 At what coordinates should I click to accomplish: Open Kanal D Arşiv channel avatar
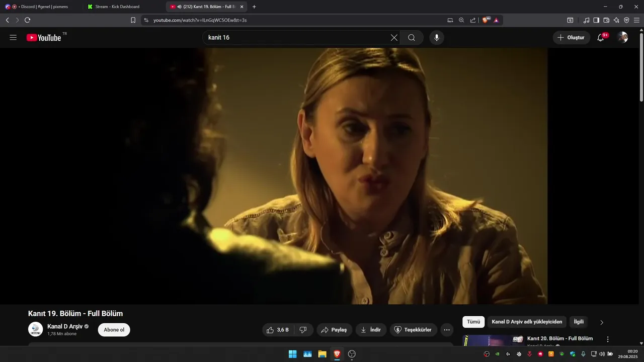coord(35,329)
